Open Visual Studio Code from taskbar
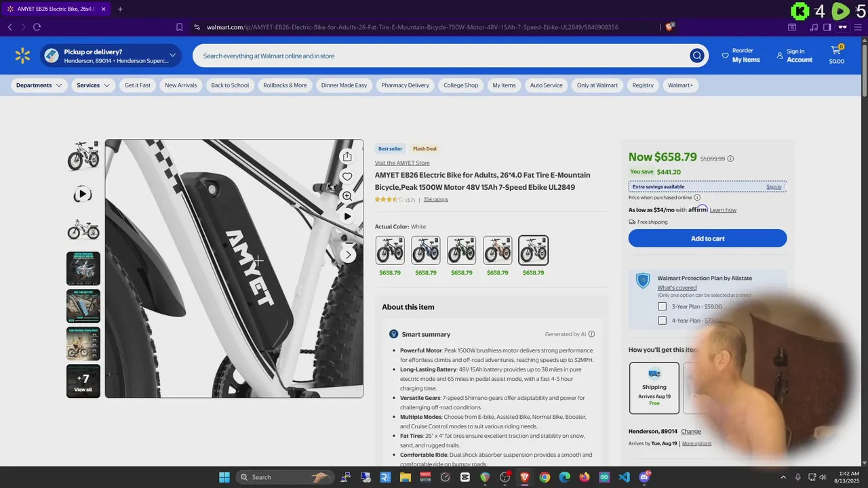This screenshot has width=868, height=488. [624, 477]
